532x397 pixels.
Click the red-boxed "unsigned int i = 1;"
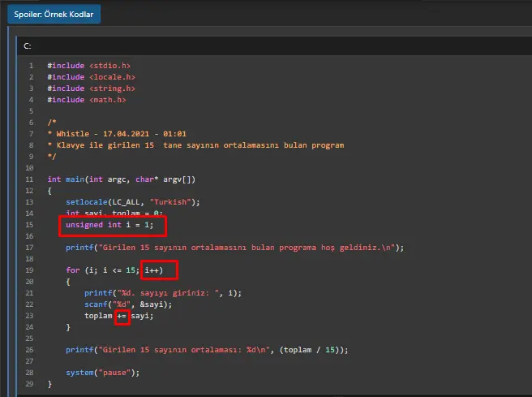tap(111, 225)
